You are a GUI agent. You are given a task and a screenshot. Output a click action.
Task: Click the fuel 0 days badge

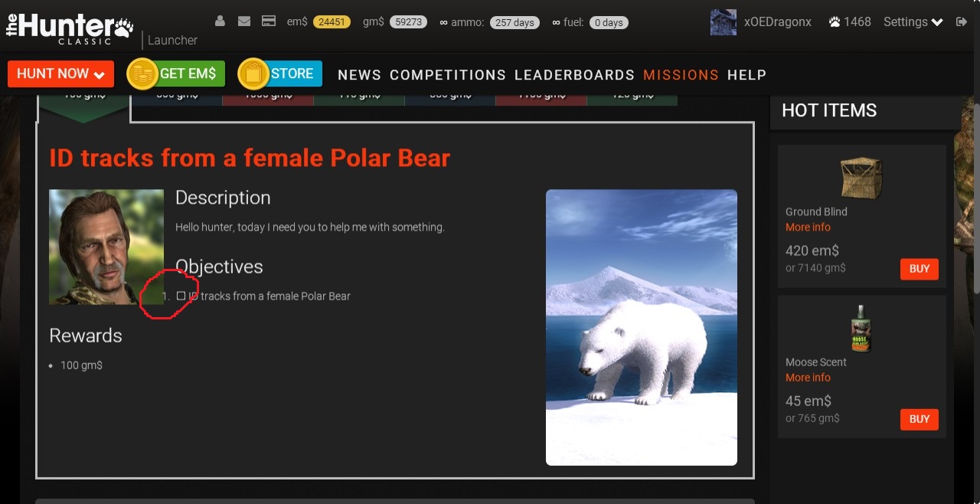(609, 23)
